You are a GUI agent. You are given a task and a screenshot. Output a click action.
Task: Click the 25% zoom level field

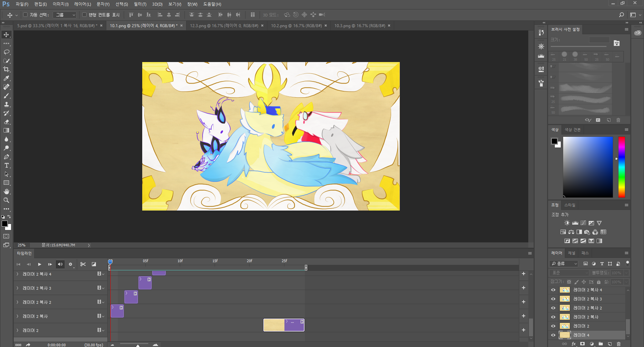tap(21, 245)
